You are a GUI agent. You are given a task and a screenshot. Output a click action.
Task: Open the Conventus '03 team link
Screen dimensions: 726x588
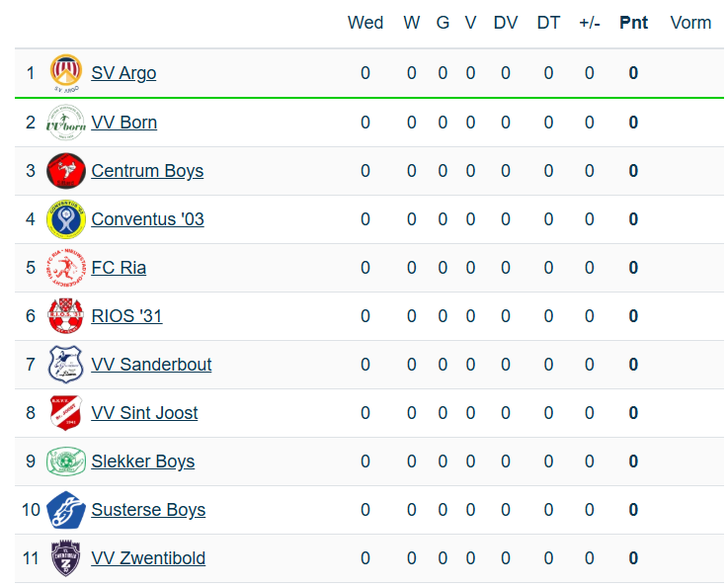(147, 219)
